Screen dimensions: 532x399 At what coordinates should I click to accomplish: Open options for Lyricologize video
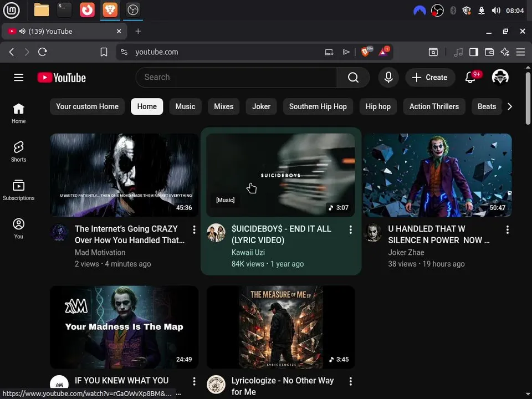click(350, 381)
